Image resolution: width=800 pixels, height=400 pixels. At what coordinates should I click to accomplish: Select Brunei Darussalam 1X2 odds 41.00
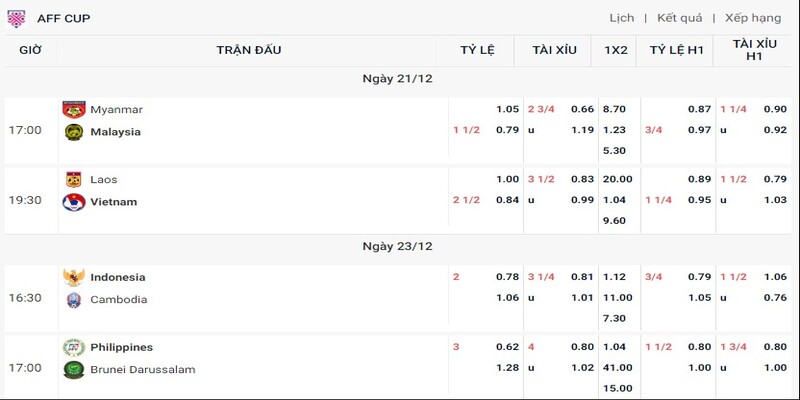pyautogui.click(x=617, y=367)
